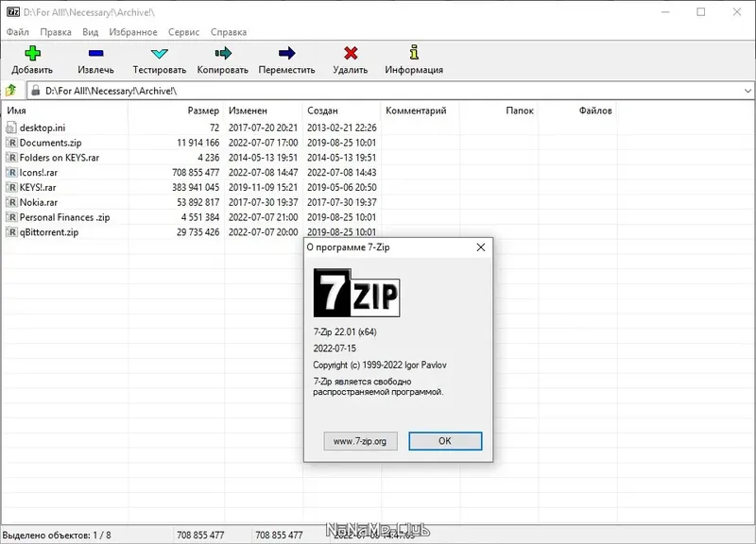Image resolution: width=756 pixels, height=544 pixels.
Task: Click the Добавить (Add) green plus icon
Action: [32, 53]
